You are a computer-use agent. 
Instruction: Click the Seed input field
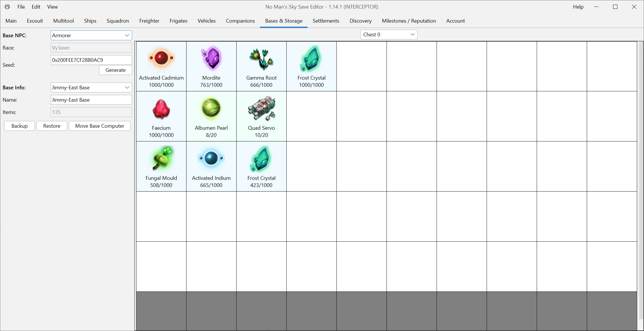[x=91, y=60]
